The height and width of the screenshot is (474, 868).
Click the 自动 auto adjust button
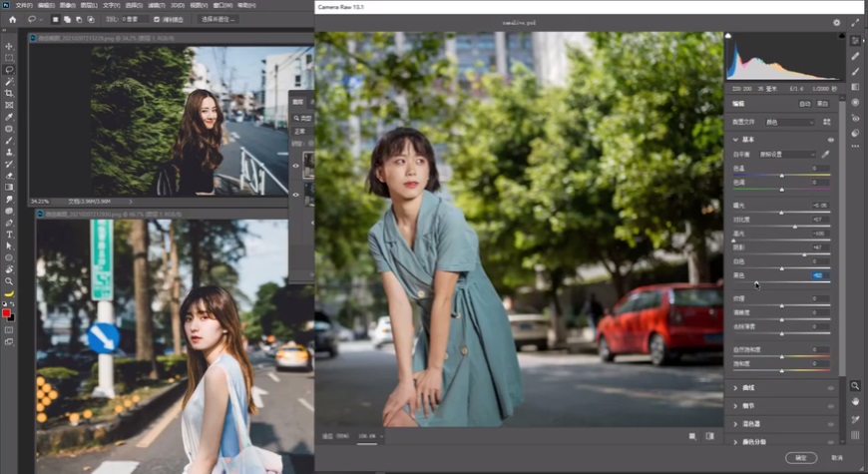[x=804, y=103]
